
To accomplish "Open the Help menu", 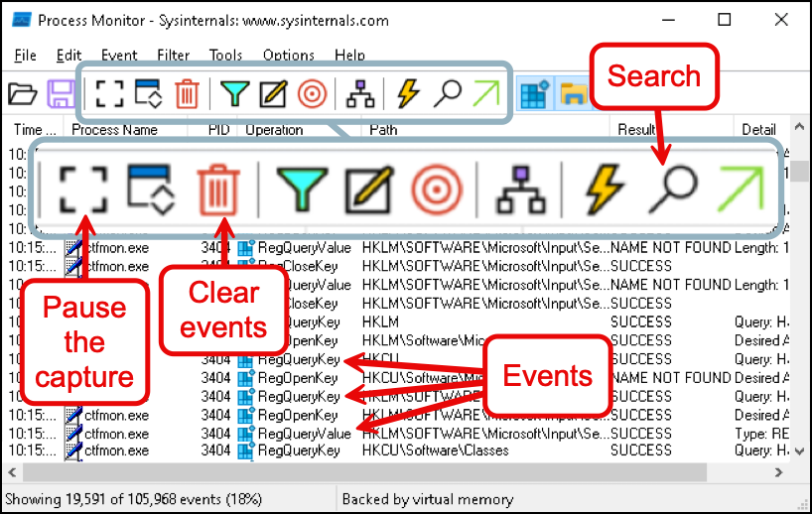I will (x=349, y=55).
